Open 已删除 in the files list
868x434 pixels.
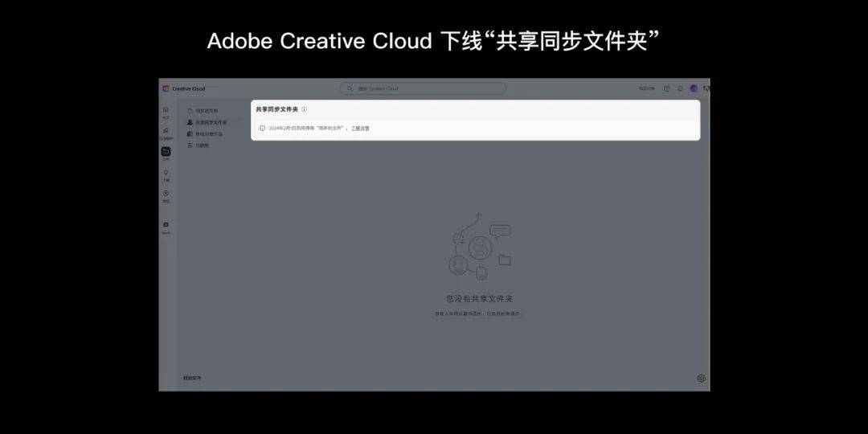point(201,145)
